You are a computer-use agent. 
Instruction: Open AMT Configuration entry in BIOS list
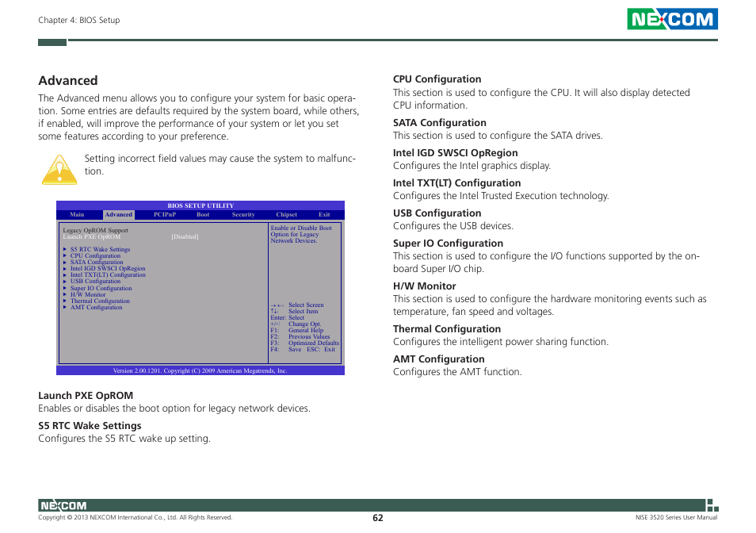tap(97, 307)
